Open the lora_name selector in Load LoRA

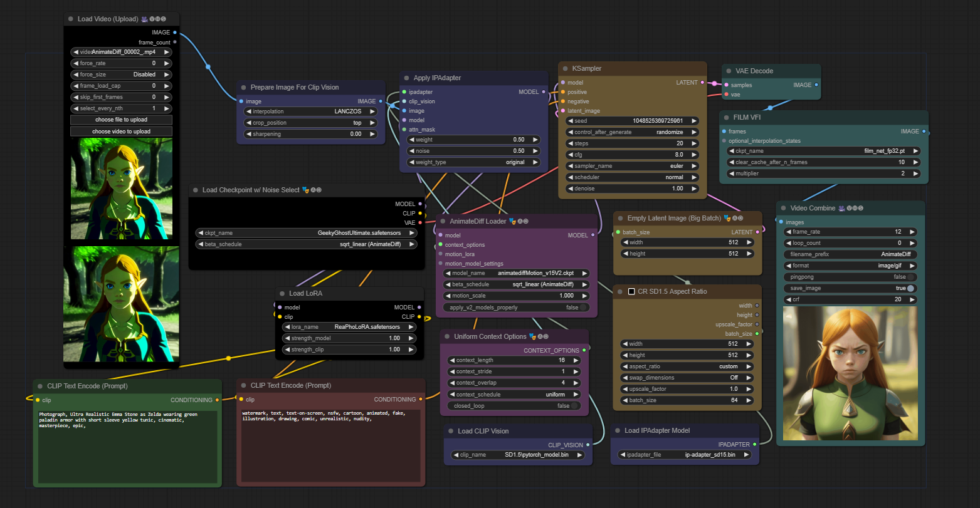(x=349, y=326)
